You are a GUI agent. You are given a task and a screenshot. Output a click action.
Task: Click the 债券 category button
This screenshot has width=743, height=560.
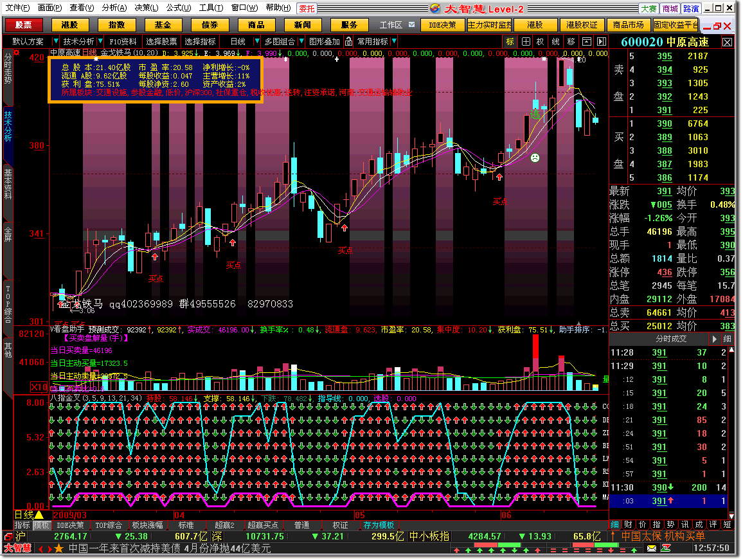coord(210,24)
